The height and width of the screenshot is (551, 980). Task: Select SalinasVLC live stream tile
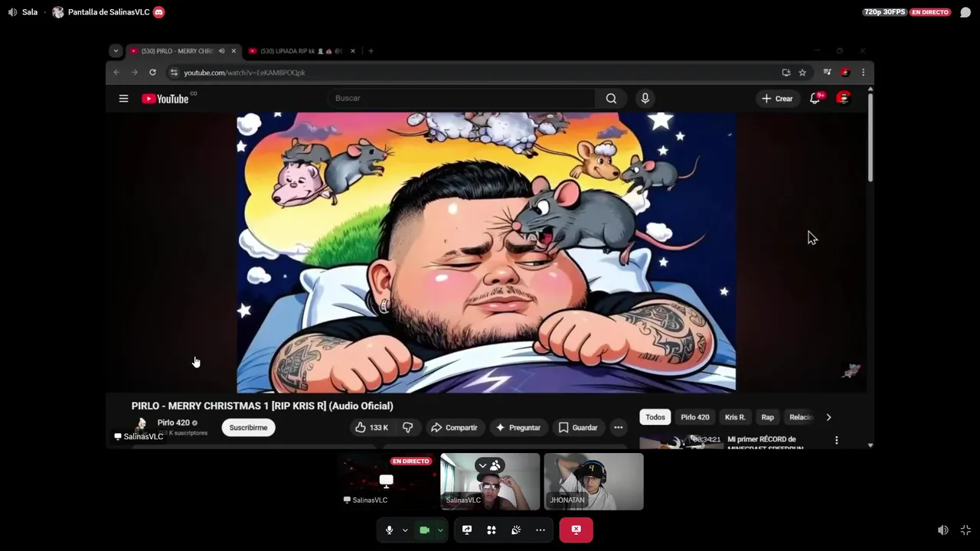coord(387,481)
